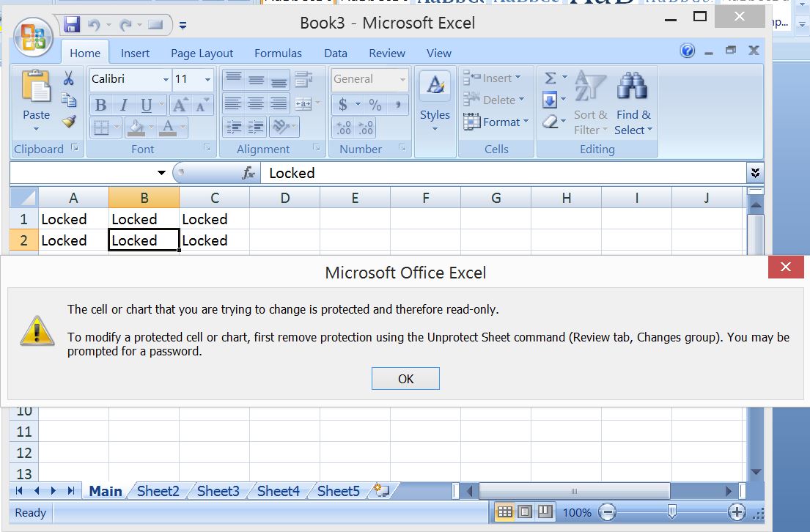Click the Insert Worksheet tab icon

381,490
